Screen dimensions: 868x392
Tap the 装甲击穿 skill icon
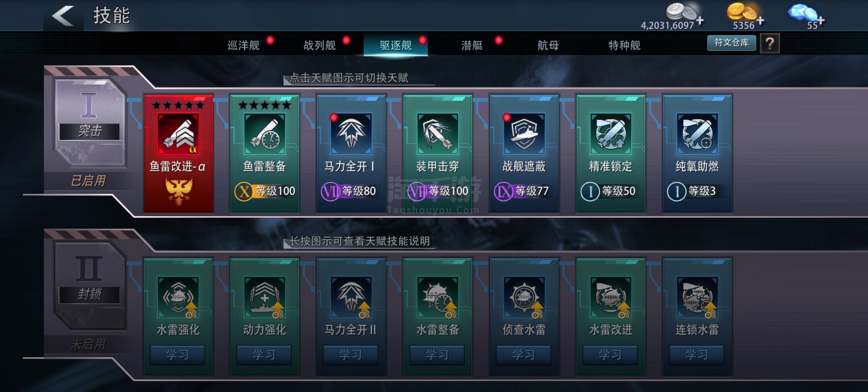pos(438,134)
